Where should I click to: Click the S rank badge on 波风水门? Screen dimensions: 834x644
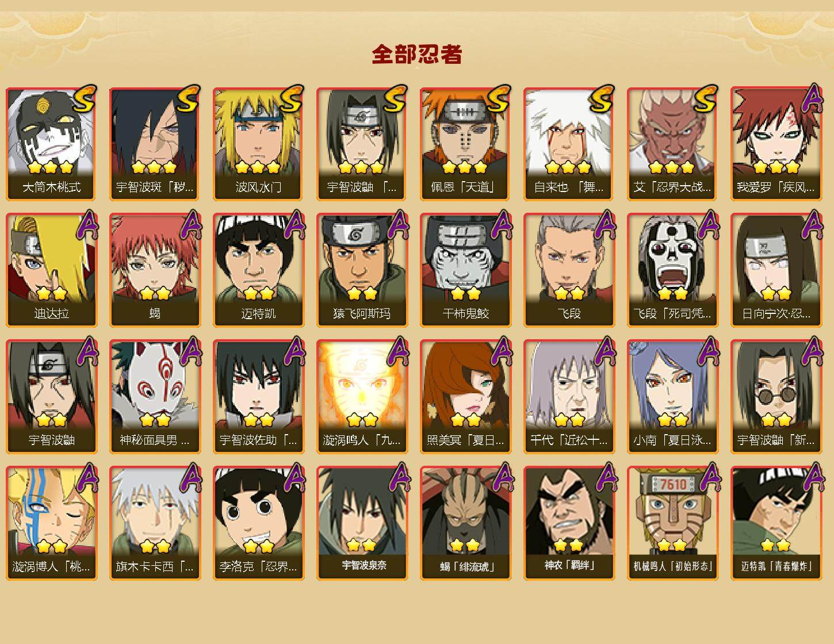tap(290, 98)
